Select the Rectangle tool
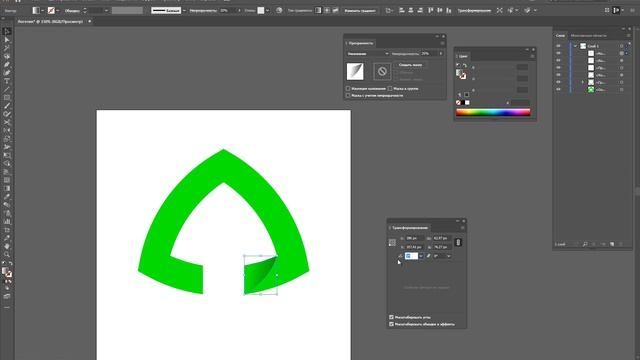 click(x=7, y=98)
